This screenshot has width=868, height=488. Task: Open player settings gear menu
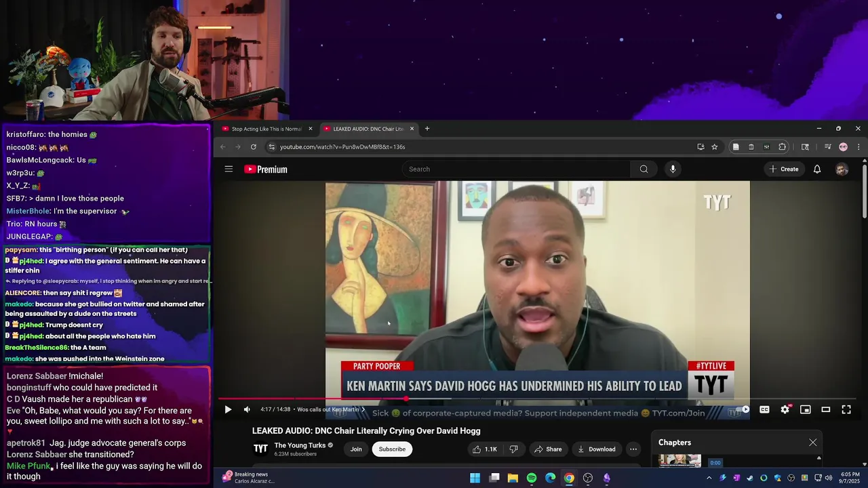785,409
